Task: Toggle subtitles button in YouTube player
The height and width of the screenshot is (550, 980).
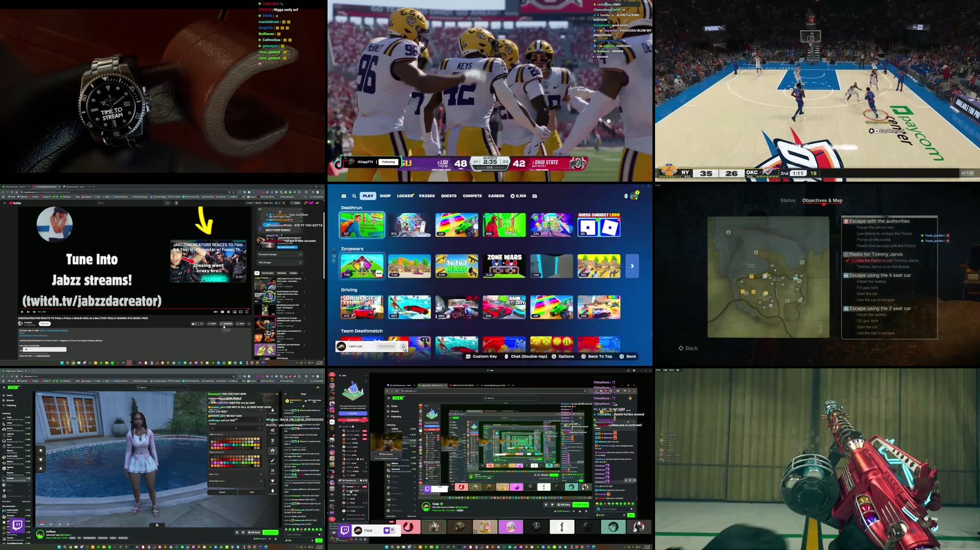Action: [x=222, y=312]
